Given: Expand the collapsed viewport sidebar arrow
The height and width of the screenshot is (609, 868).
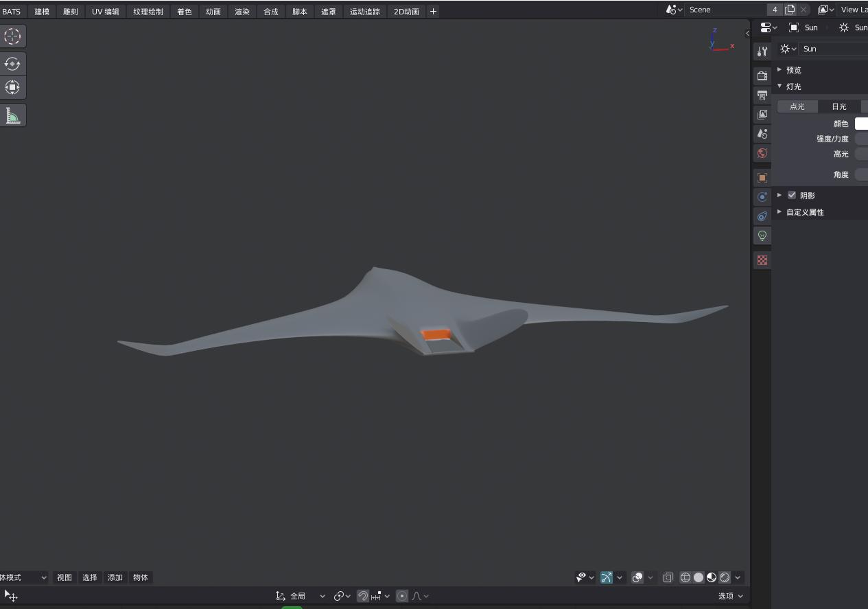Looking at the screenshot, I should click(747, 33).
